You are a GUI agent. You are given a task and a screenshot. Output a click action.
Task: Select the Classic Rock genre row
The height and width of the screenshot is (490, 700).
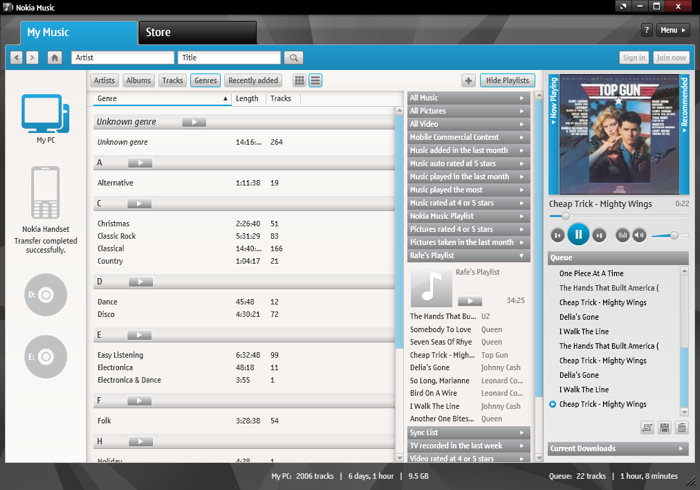(244, 236)
